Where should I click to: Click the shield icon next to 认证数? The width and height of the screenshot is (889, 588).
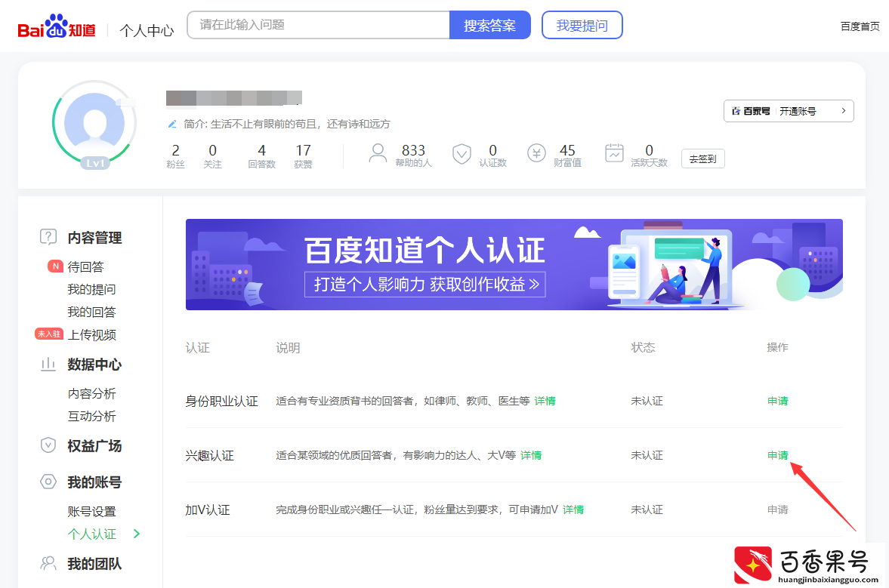click(461, 153)
